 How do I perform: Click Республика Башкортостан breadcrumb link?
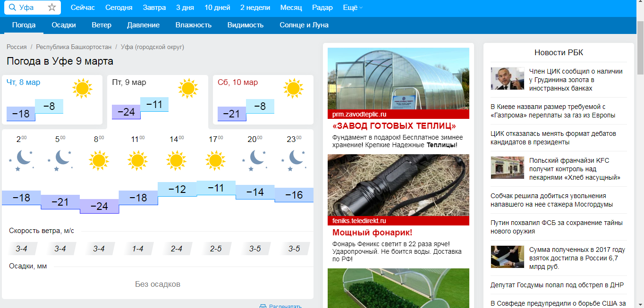(x=74, y=47)
